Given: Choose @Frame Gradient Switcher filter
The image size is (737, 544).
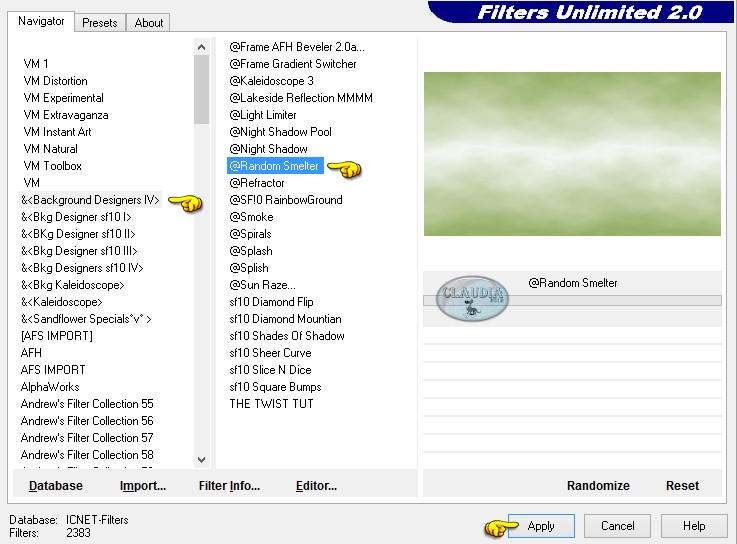Looking at the screenshot, I should click(x=292, y=63).
